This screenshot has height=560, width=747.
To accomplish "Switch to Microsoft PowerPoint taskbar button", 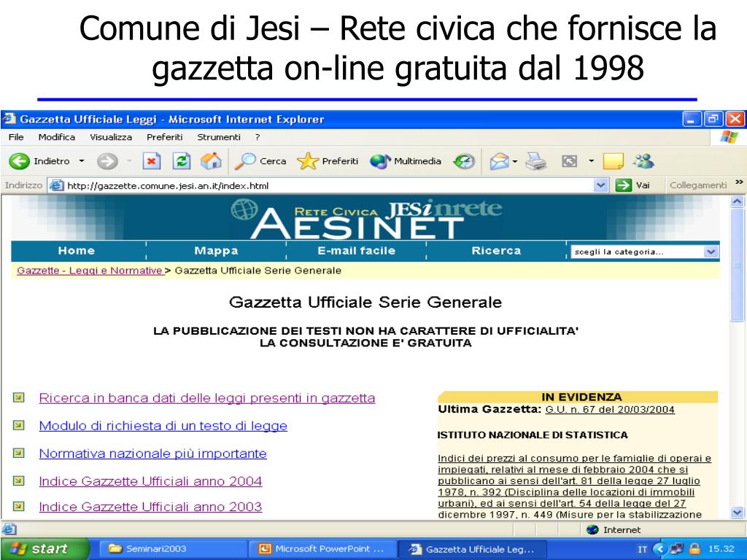I will (x=322, y=548).
